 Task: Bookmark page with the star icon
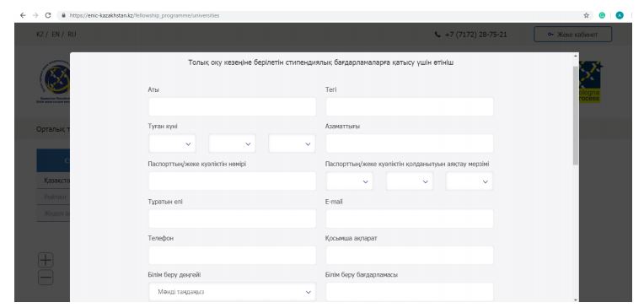[x=586, y=15]
